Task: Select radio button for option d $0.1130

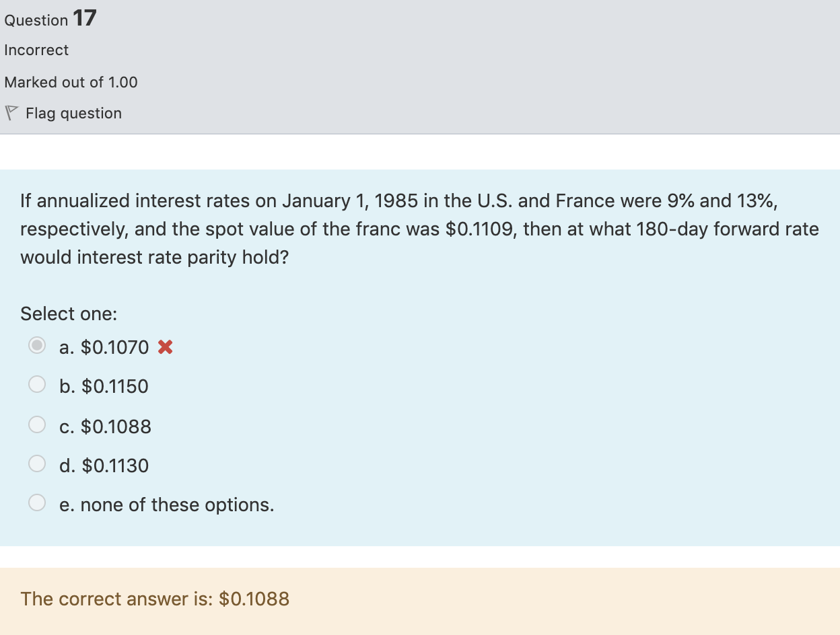Action: pyautogui.click(x=37, y=463)
